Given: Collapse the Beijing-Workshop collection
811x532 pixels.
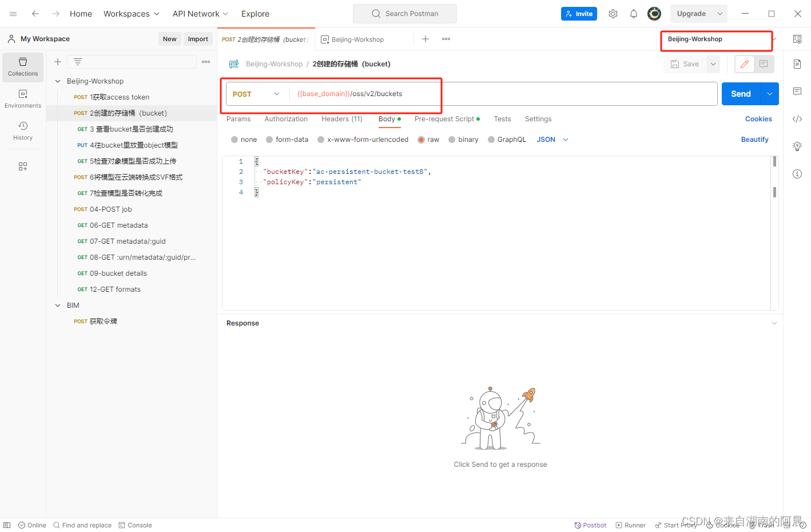Looking at the screenshot, I should coord(57,81).
